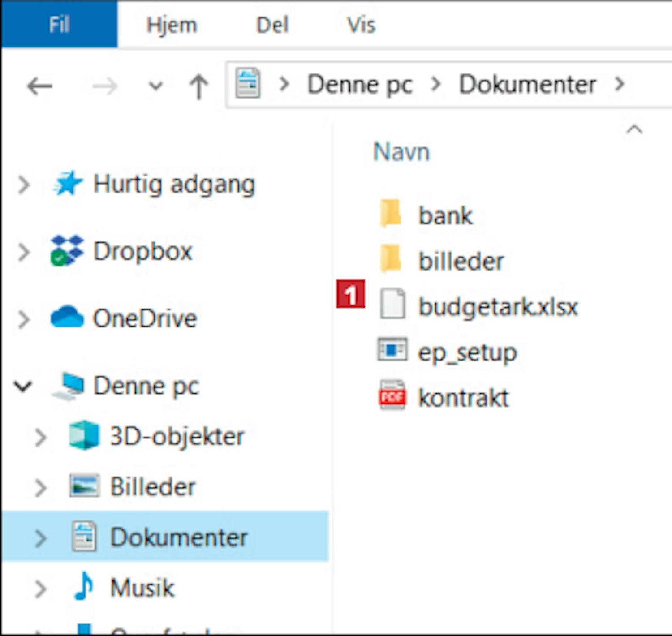Expand the 3D-objekter folder node
Viewport: 672px width, 636px height.
click(40, 437)
